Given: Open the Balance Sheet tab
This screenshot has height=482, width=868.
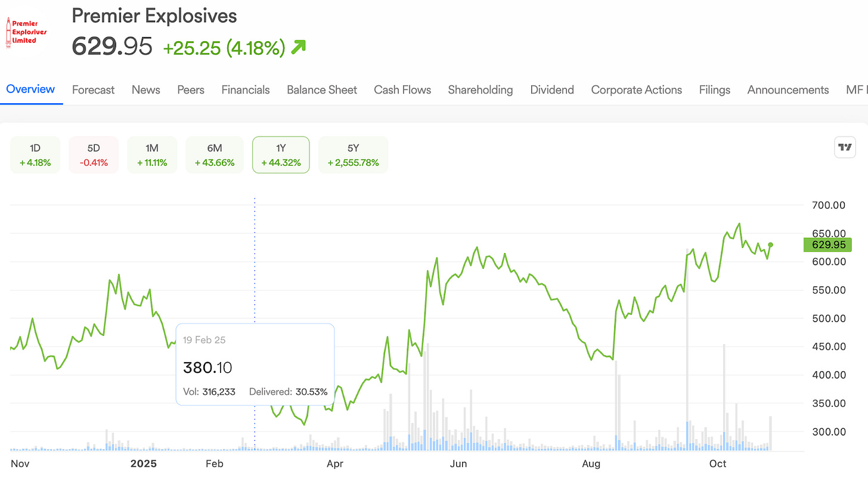Looking at the screenshot, I should pos(322,90).
